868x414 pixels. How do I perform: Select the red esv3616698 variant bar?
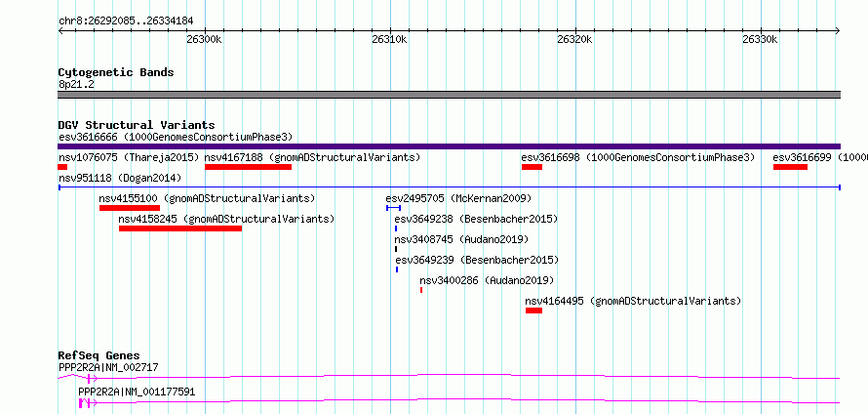click(x=532, y=167)
